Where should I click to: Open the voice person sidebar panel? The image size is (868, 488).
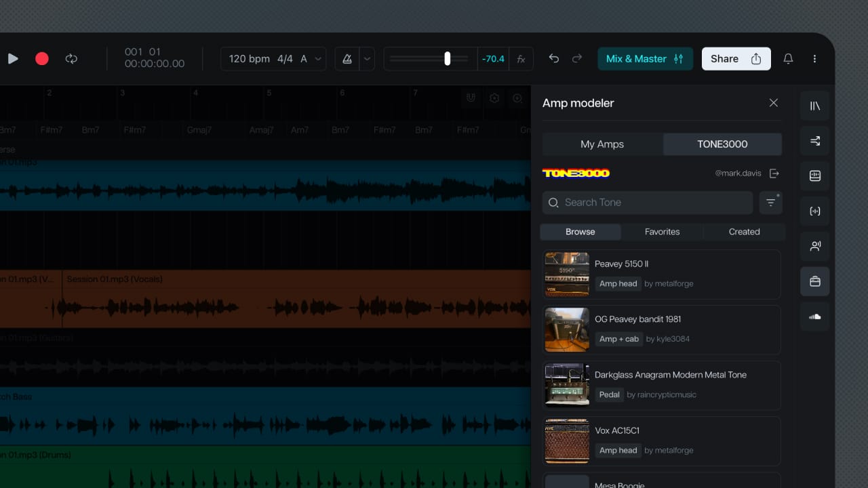pos(815,247)
